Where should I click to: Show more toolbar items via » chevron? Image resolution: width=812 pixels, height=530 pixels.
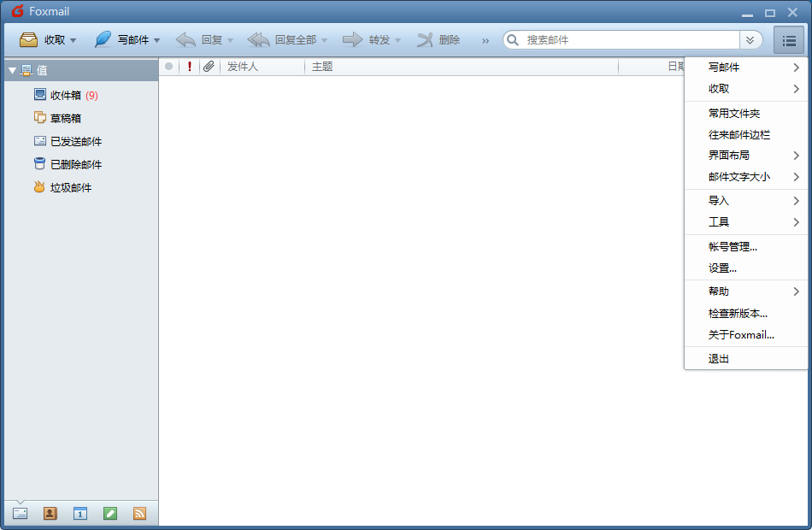[x=485, y=41]
